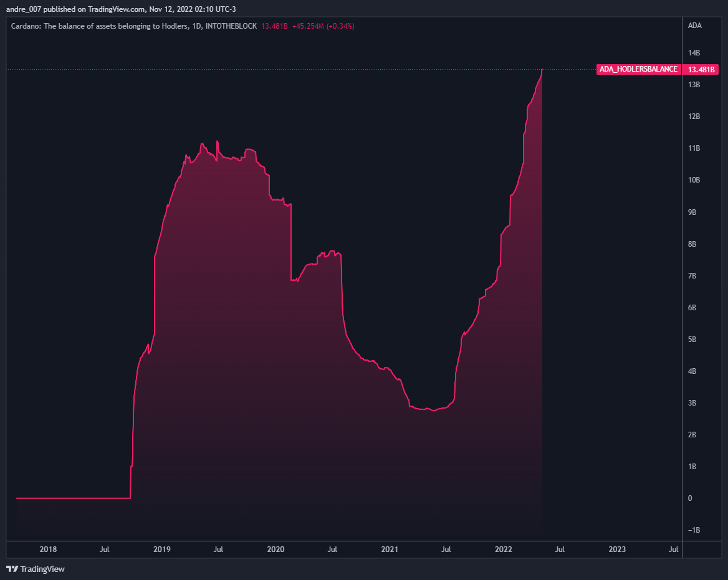The height and width of the screenshot is (580, 728).
Task: Click the 14B price axis label
Action: click(x=694, y=53)
